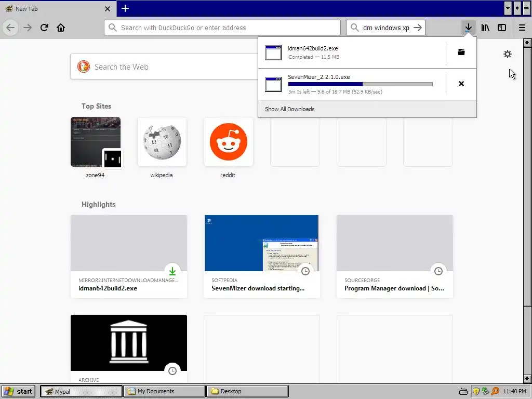Open the home page via house icon
This screenshot has width=532, height=399.
[x=61, y=28]
